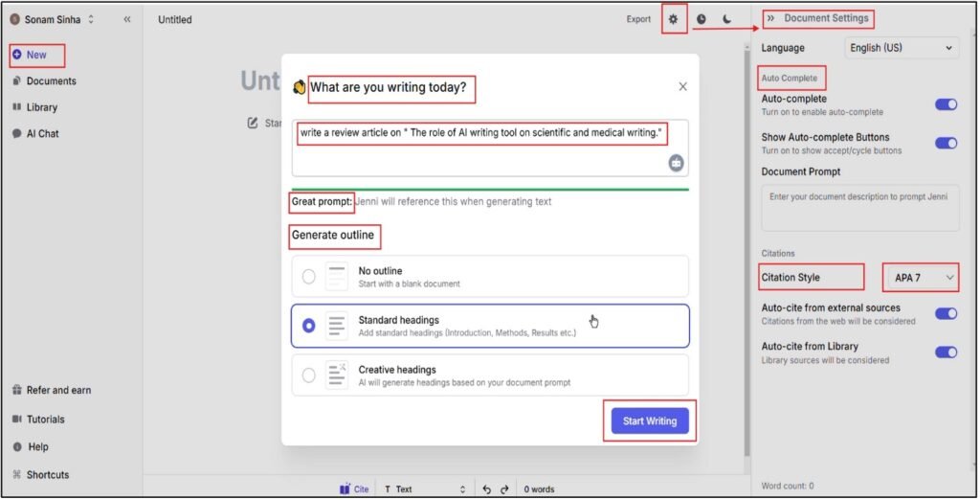Collapse the left sidebar with double chevron
980x500 pixels.
click(x=127, y=19)
